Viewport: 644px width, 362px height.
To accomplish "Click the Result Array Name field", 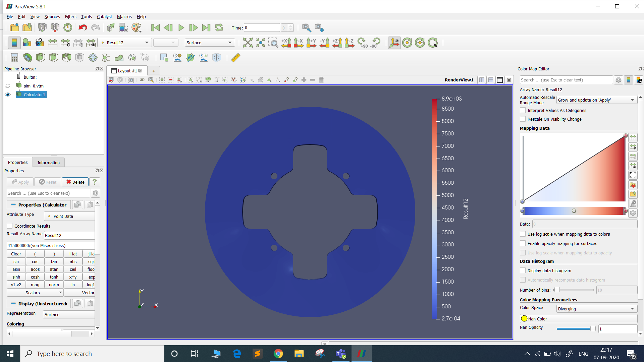I will click(x=69, y=235).
